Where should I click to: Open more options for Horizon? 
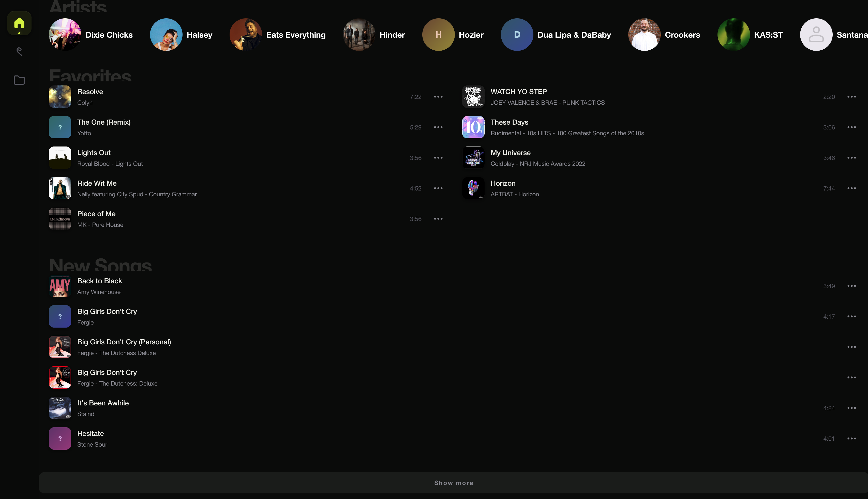coord(851,188)
